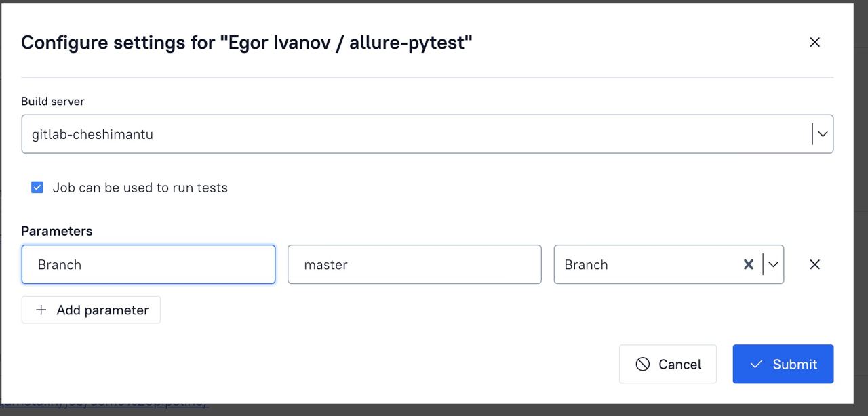Expand the Branch parameter type chevron
The image size is (868, 416).
[x=773, y=264]
